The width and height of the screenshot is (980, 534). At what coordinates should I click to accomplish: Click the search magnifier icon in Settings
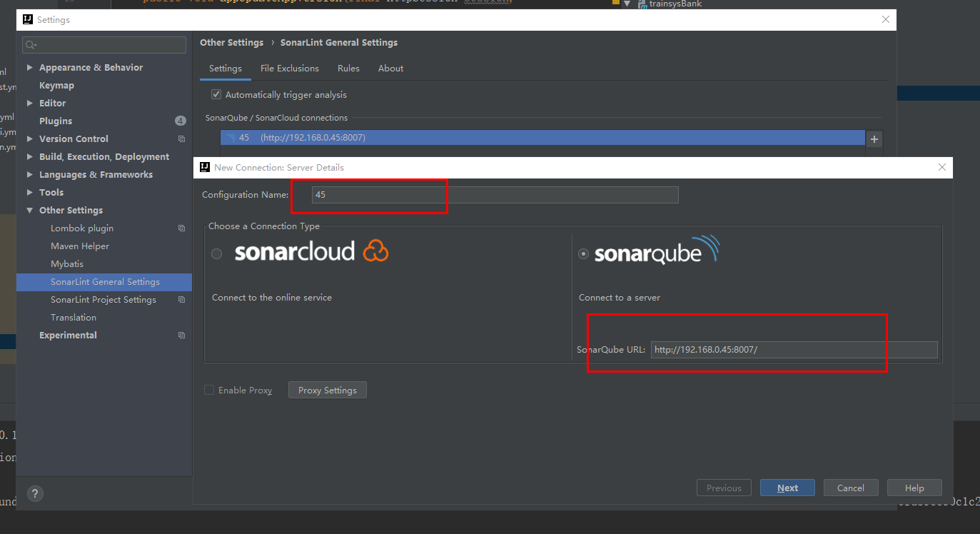point(31,46)
